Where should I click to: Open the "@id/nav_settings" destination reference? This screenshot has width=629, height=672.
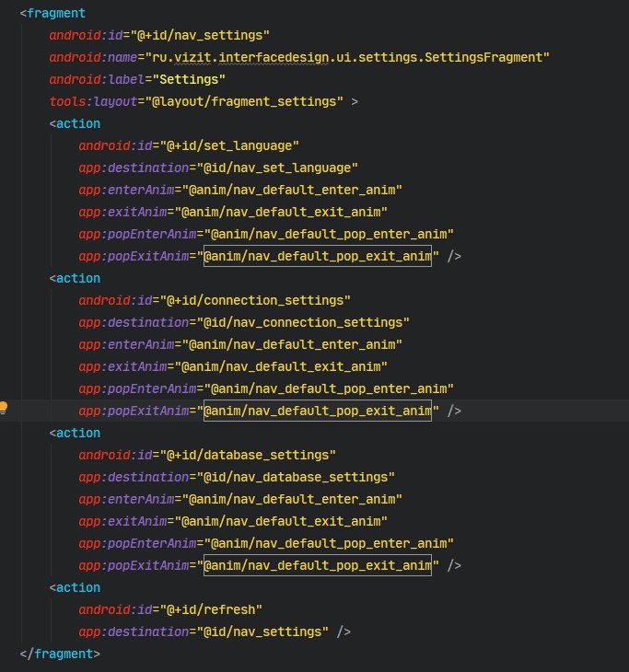click(262, 632)
